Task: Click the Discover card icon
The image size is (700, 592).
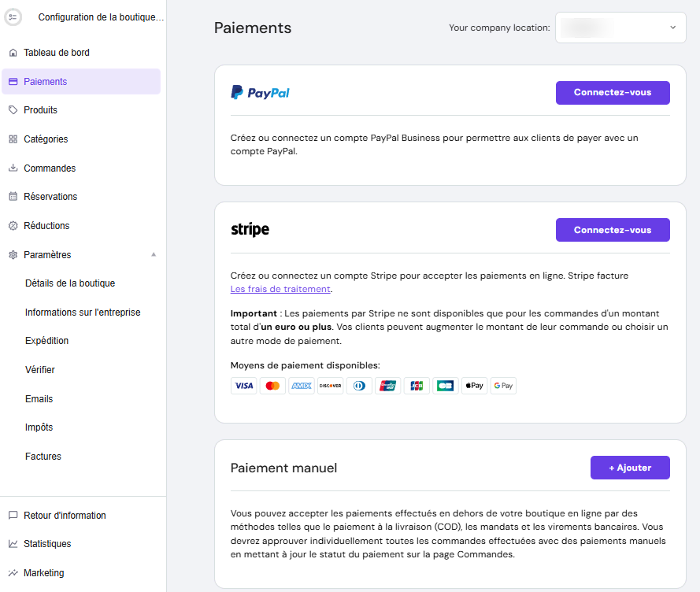Action: (x=330, y=386)
